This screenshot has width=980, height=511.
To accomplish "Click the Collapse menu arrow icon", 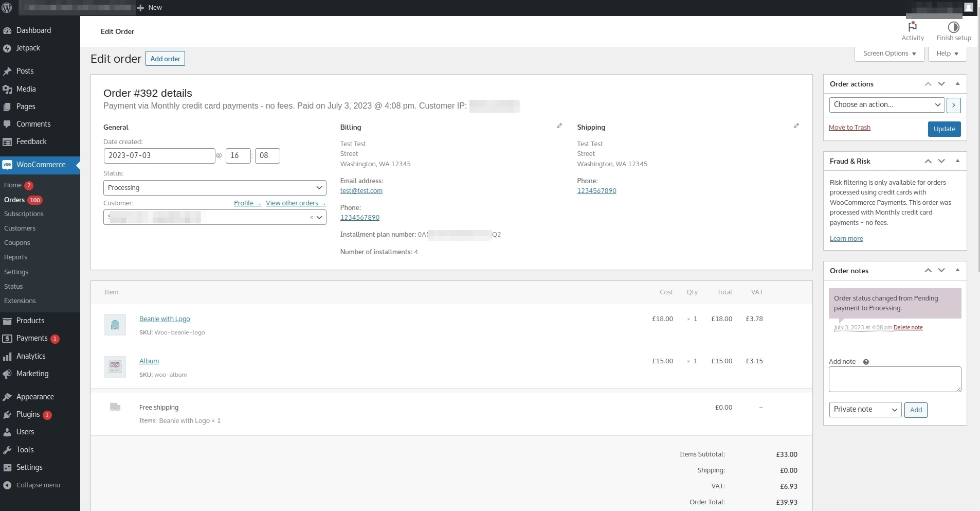I will point(7,485).
